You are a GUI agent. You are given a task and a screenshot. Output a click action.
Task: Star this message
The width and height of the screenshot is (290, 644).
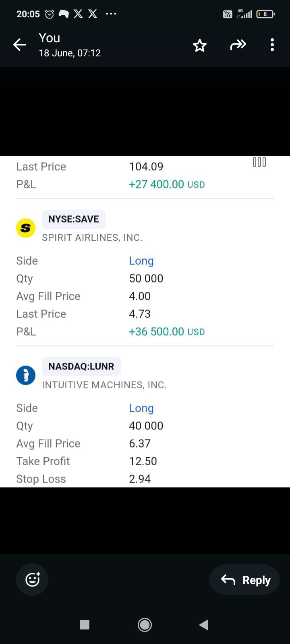[x=200, y=45]
